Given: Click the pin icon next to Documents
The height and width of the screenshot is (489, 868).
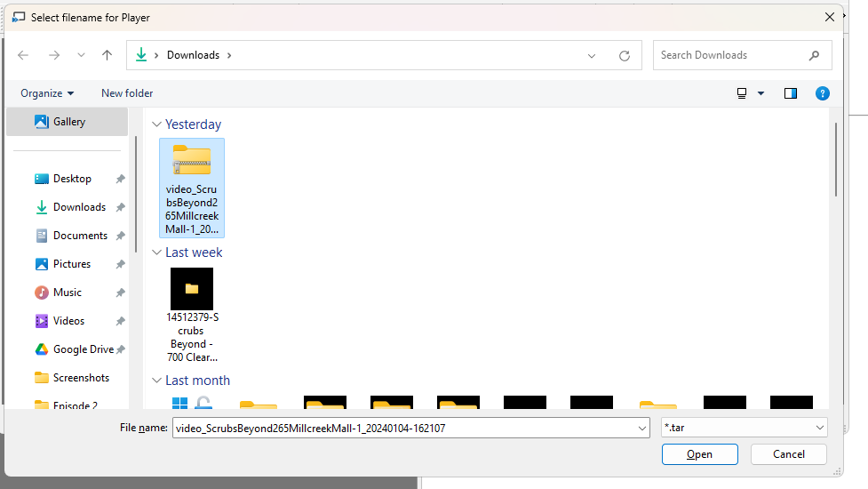Looking at the screenshot, I should coord(120,236).
